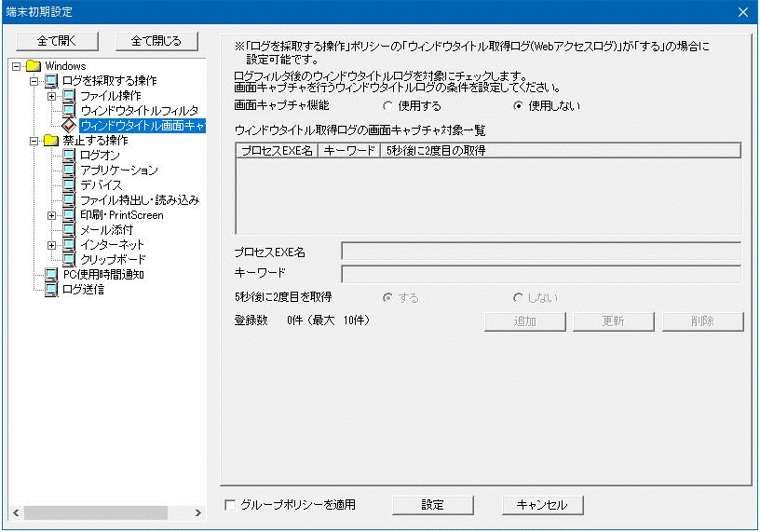This screenshot has height=532, width=760.
Task: Select ウィンドウタイトル画面キャプチャ tree item
Action: point(142,126)
